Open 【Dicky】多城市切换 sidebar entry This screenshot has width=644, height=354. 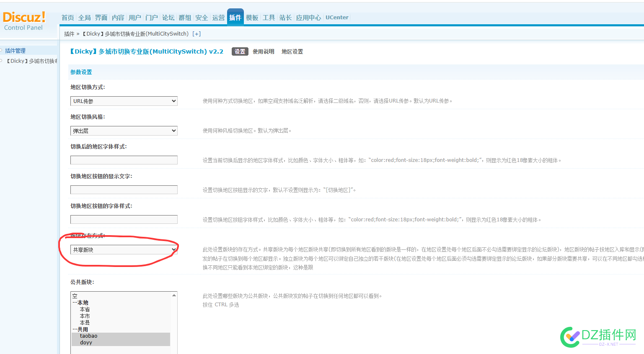[31, 61]
